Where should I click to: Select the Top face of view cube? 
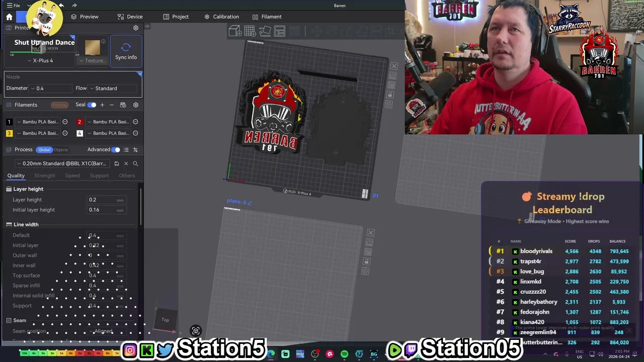(x=165, y=320)
